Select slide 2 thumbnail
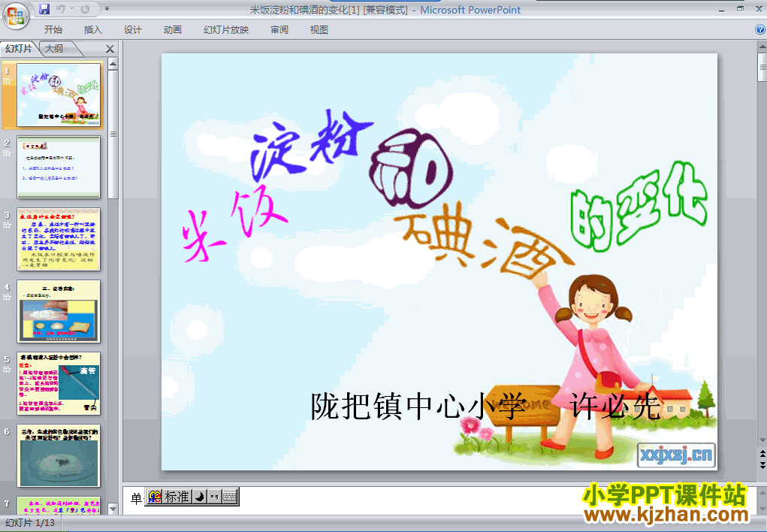Image resolution: width=767 pixels, height=532 pixels. click(x=59, y=168)
